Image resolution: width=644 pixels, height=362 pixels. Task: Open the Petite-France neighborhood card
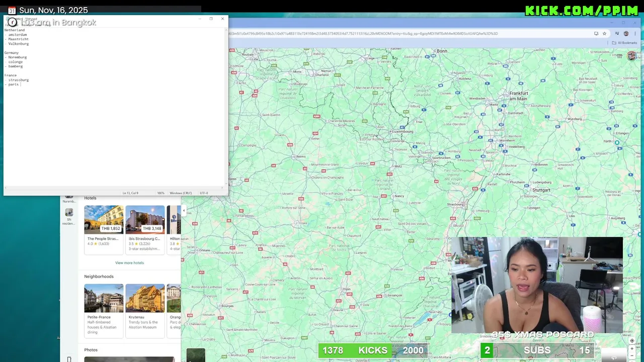[x=104, y=310]
